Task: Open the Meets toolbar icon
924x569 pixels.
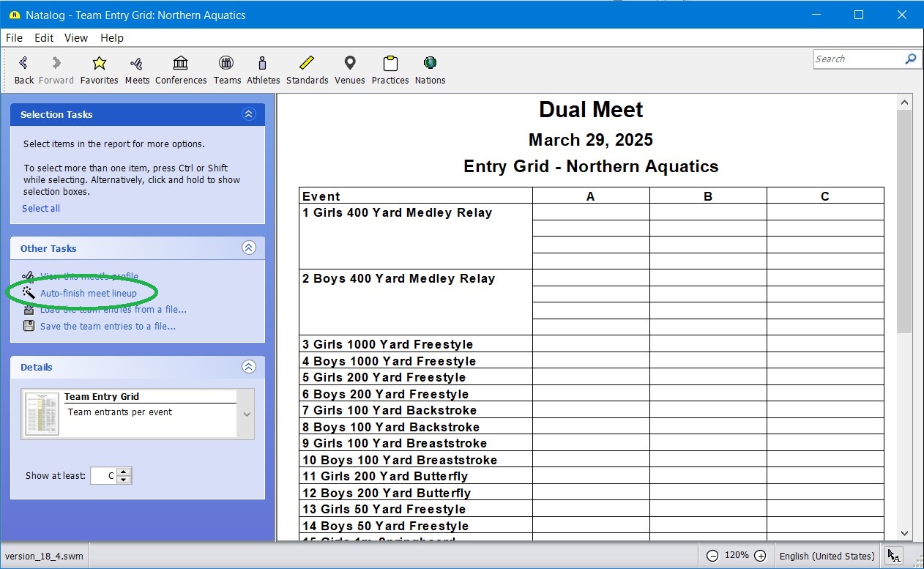Action: [137, 64]
